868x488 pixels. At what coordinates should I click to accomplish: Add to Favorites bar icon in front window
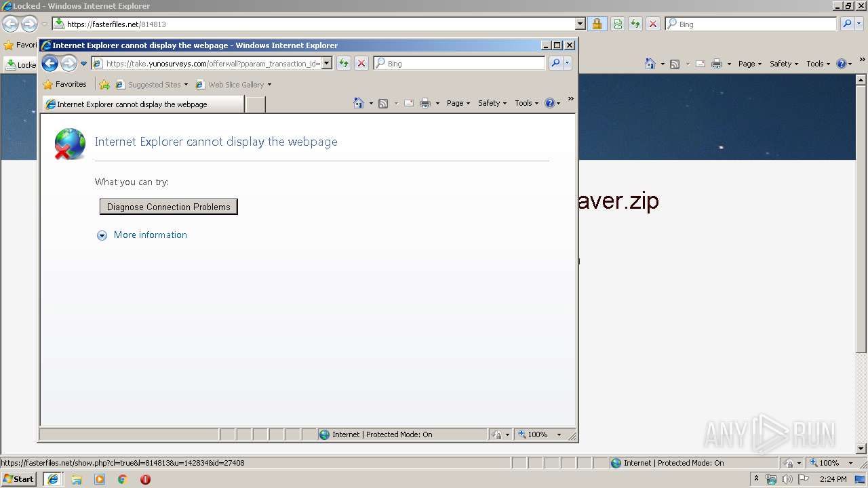click(104, 85)
